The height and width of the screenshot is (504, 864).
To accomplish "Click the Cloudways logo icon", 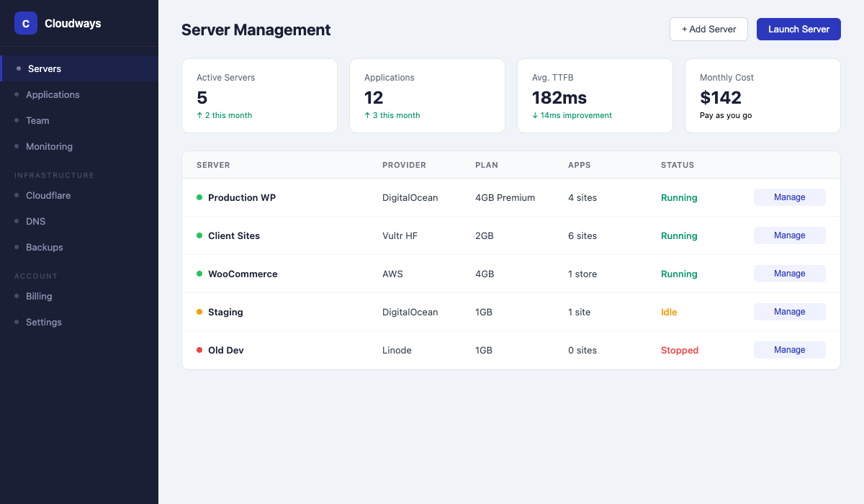I will pyautogui.click(x=26, y=23).
